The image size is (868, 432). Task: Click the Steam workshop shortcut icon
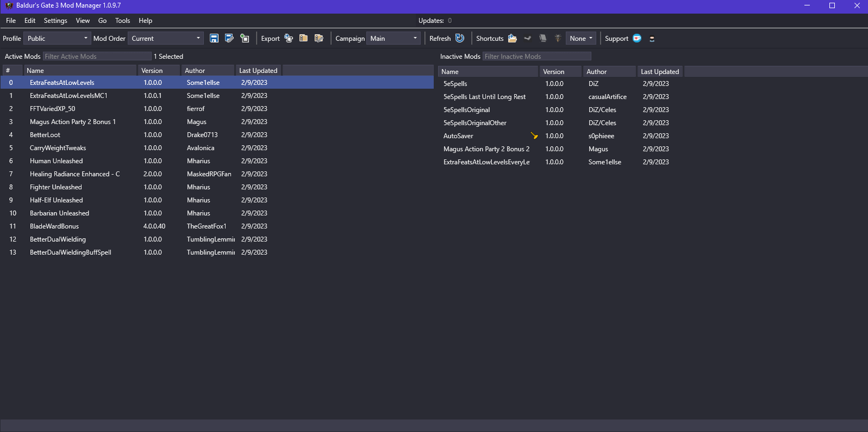(x=527, y=38)
